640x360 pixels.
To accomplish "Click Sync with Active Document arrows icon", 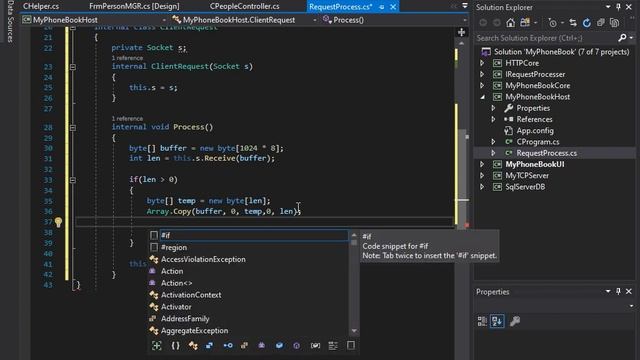I will (573, 23).
